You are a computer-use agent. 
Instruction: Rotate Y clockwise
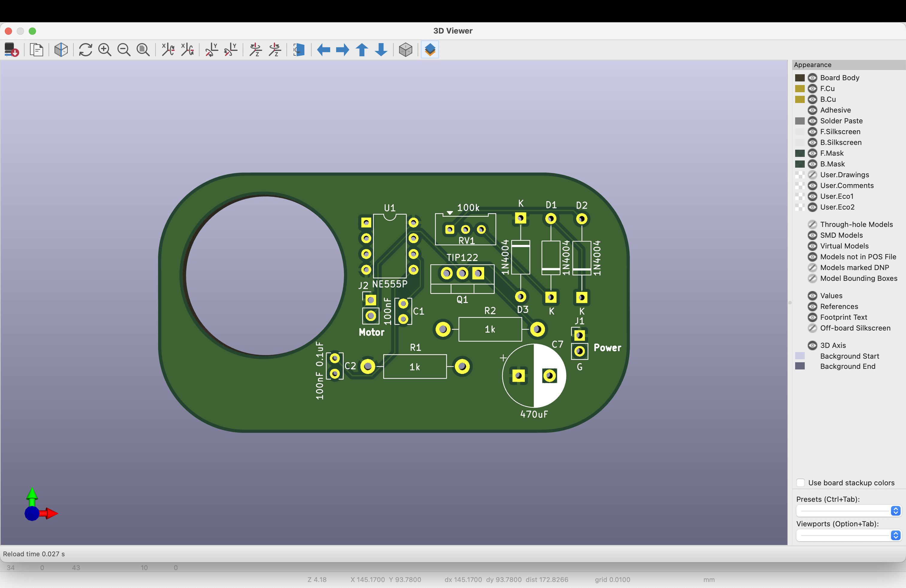click(x=211, y=50)
